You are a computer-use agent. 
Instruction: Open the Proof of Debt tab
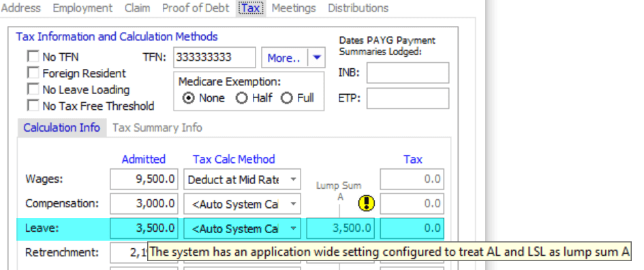(x=196, y=7)
